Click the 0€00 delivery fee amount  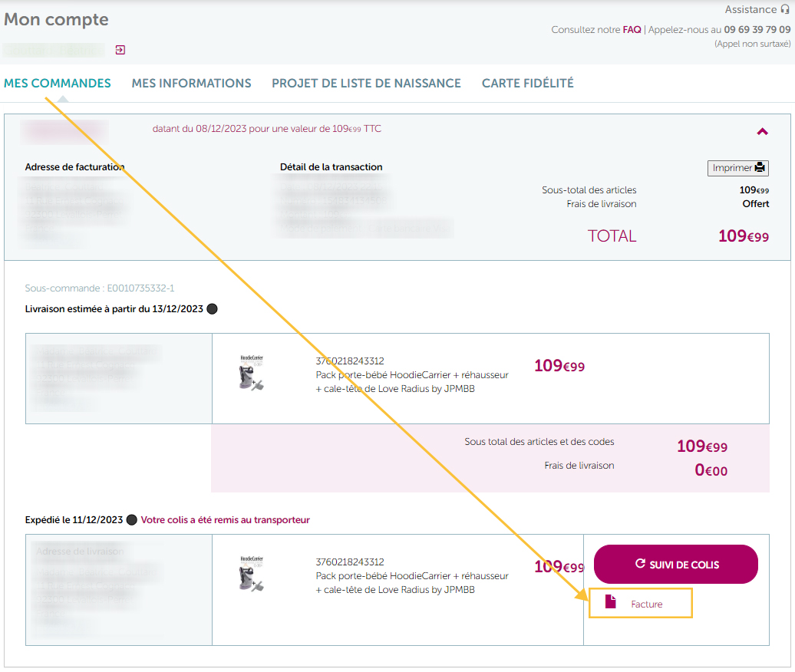click(711, 469)
